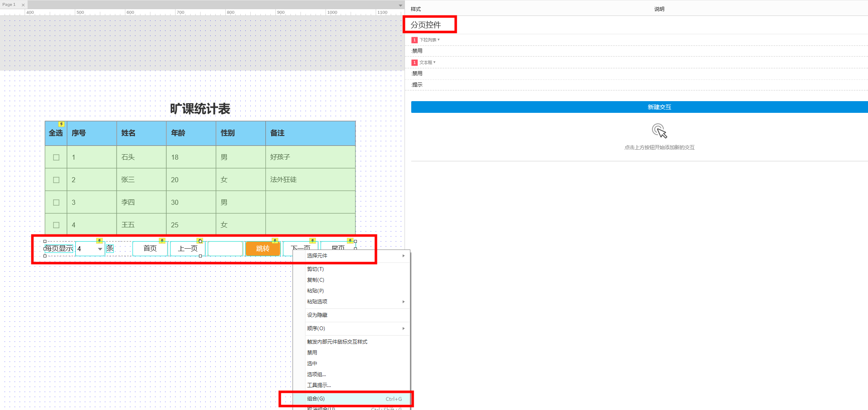Viewport: 868px width, 410px height.
Task: Click the 全选 header cell
Action: pos(56,133)
